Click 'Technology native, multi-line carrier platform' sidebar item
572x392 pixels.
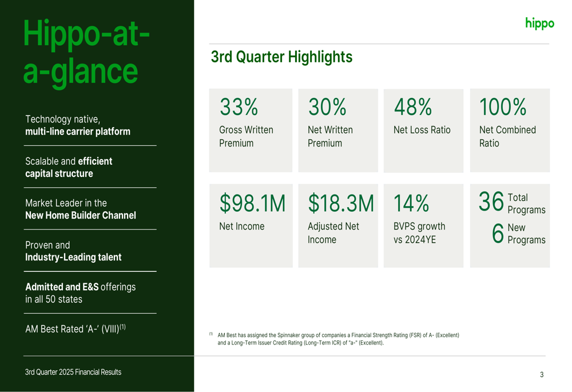tap(78, 125)
